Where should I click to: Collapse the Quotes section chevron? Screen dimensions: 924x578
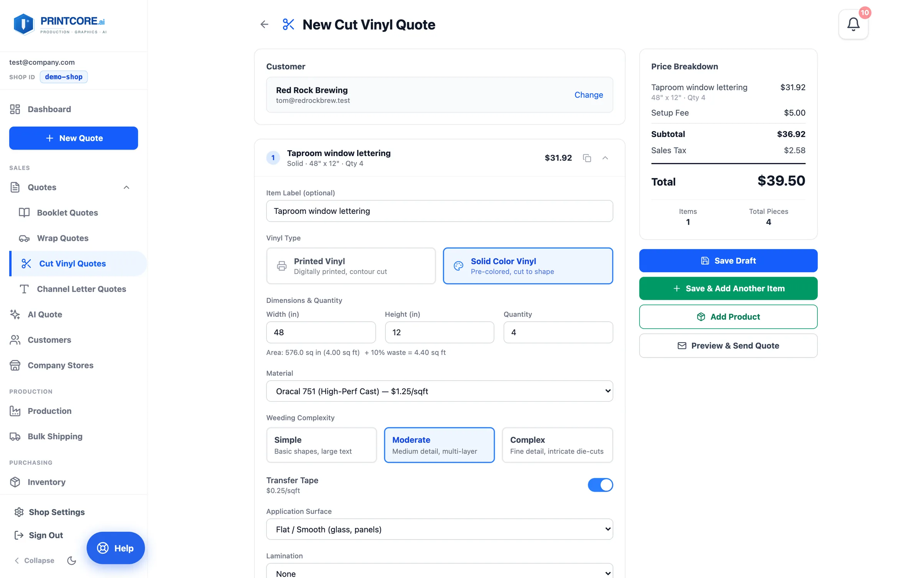tap(126, 187)
